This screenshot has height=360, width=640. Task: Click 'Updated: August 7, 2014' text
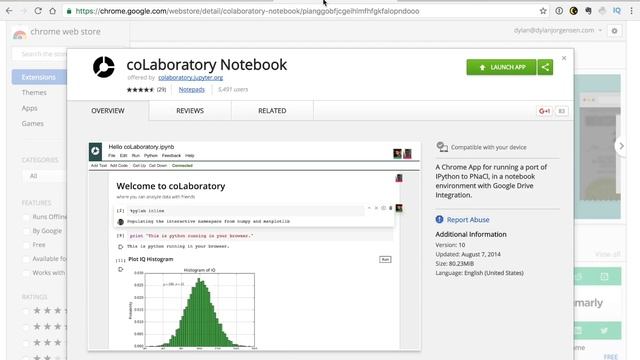click(x=468, y=254)
